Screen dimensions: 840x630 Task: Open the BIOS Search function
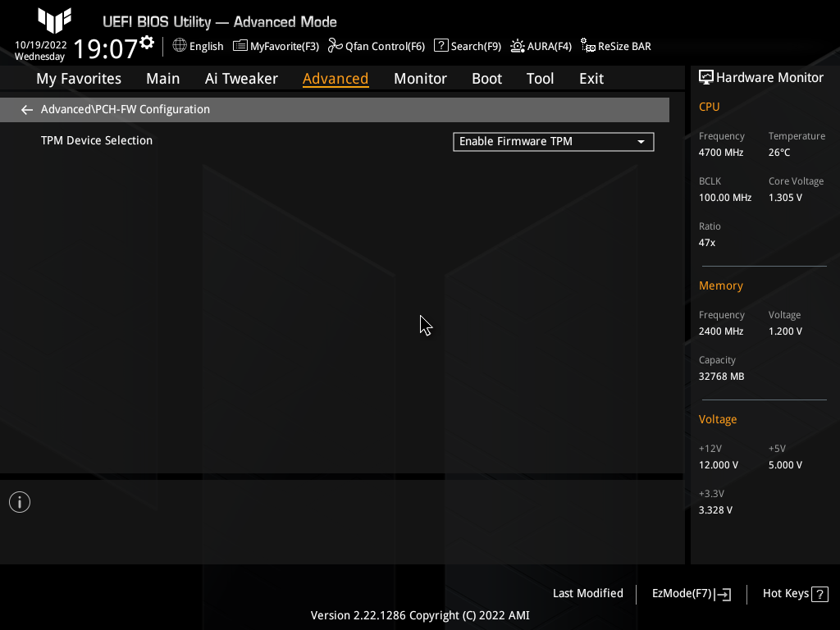point(467,46)
